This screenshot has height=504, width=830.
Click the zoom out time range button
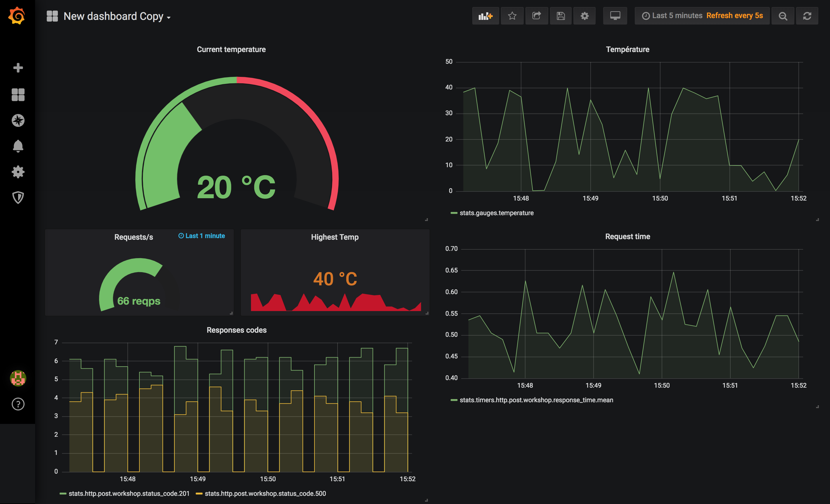(x=783, y=16)
